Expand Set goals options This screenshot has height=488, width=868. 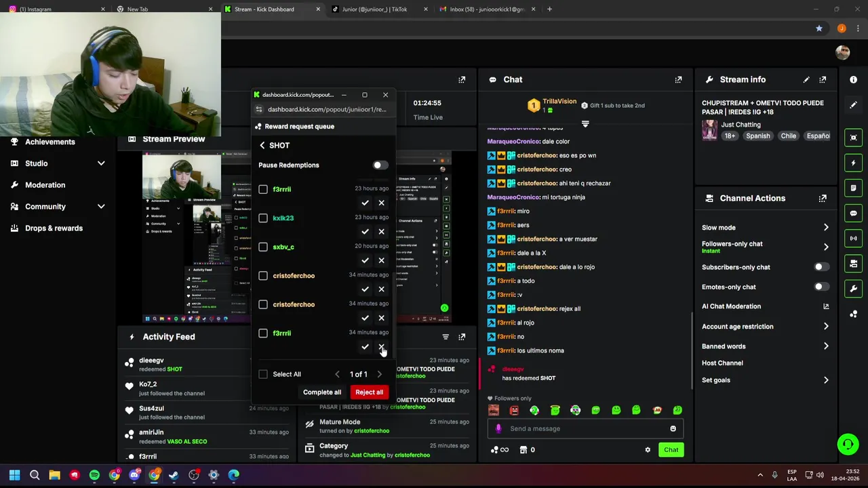point(765,380)
